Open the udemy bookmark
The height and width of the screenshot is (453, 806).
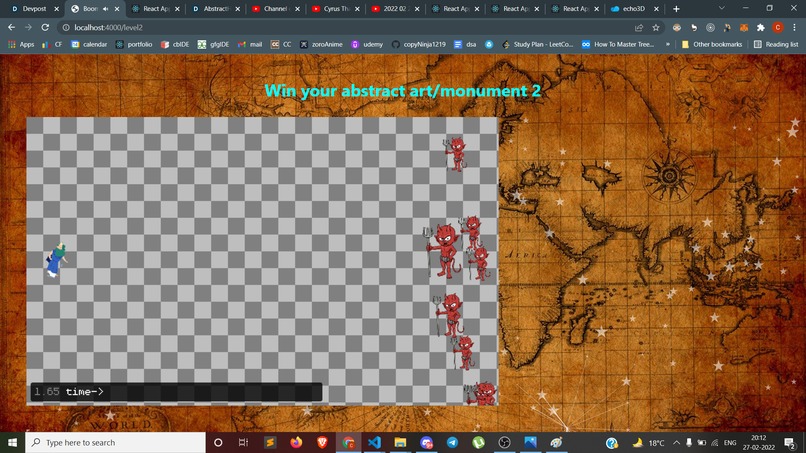click(367, 44)
